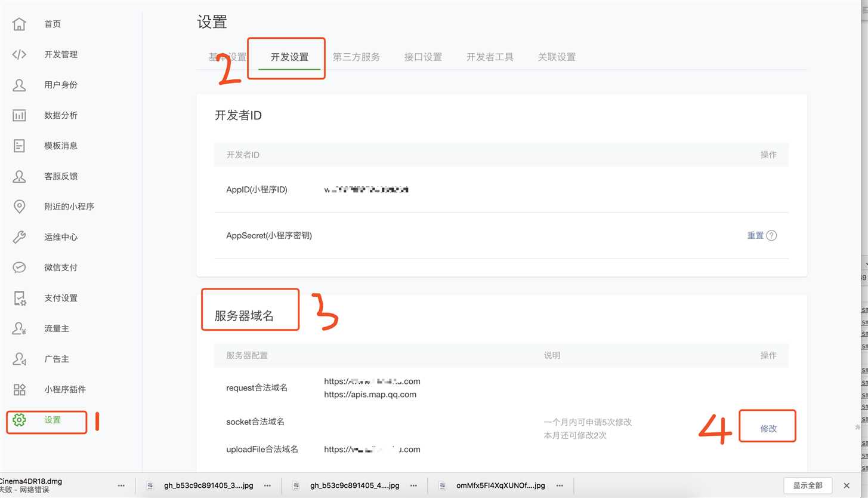Screen dimensions: 868x498
Task: Click the headset icon for 客服反馈
Action: click(x=19, y=176)
